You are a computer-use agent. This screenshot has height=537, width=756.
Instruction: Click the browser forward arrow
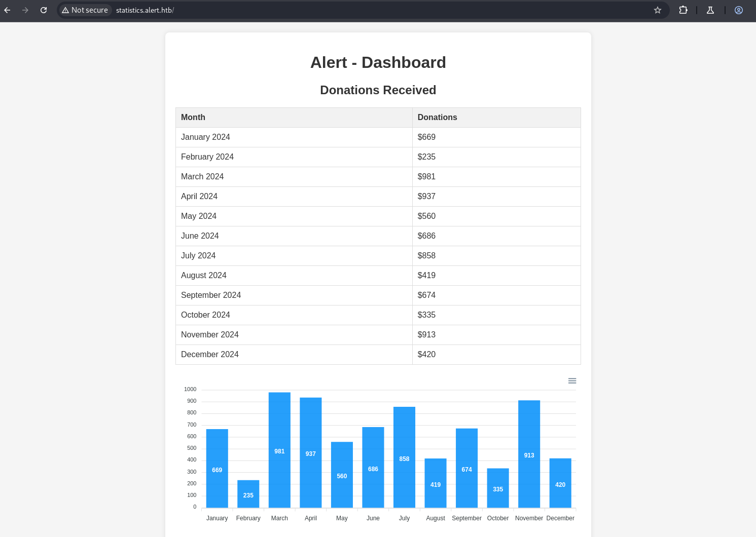coord(25,10)
